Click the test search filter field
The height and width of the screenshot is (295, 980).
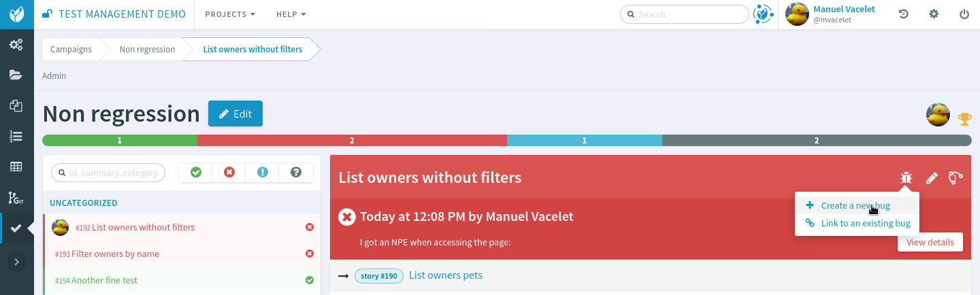109,173
